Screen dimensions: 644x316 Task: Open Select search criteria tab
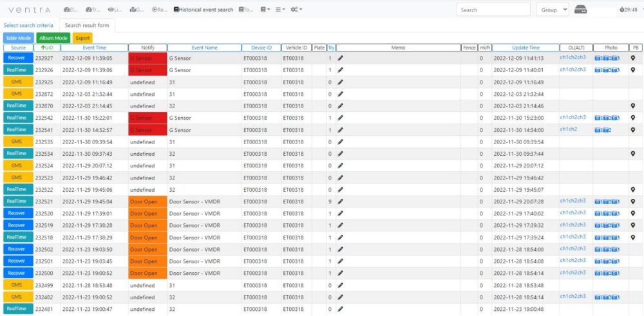point(28,26)
